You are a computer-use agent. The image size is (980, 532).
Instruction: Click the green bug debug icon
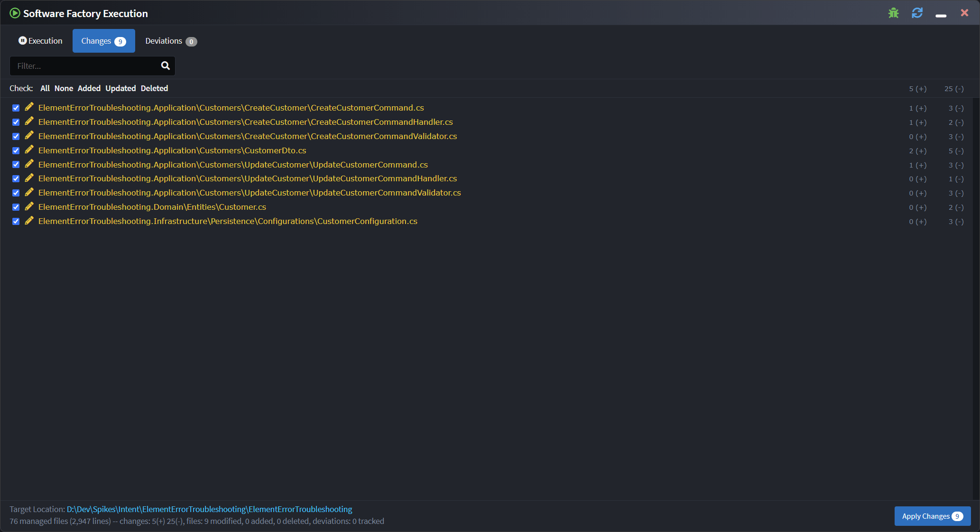pyautogui.click(x=893, y=13)
